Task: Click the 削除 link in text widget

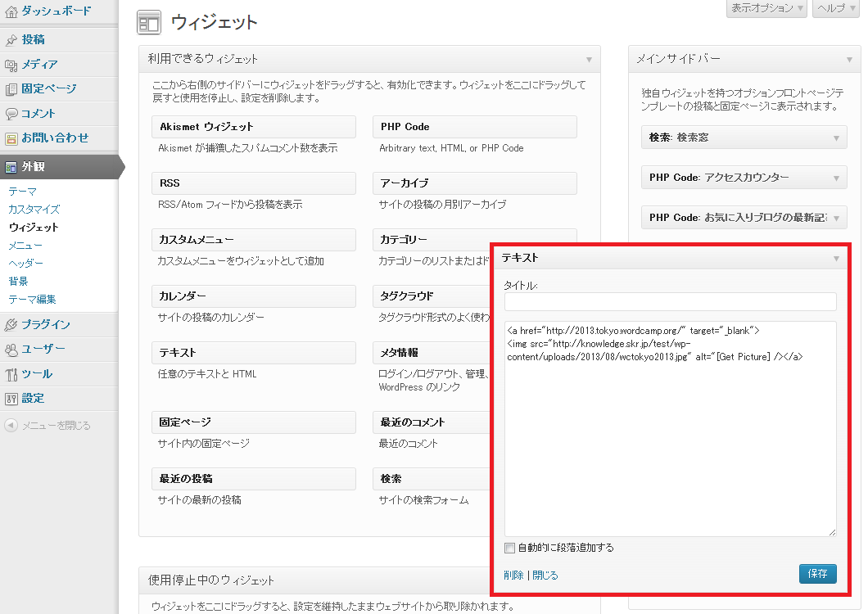Action: 513,575
